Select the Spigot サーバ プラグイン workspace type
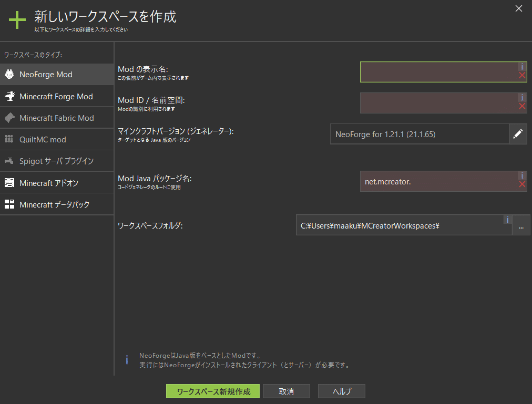532x404 pixels. click(x=57, y=161)
